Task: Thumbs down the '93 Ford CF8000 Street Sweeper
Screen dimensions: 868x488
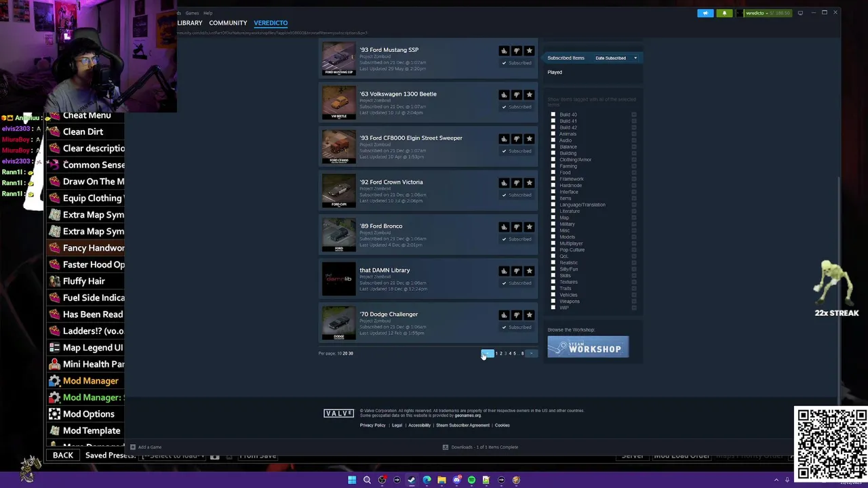Action: pyautogui.click(x=517, y=139)
